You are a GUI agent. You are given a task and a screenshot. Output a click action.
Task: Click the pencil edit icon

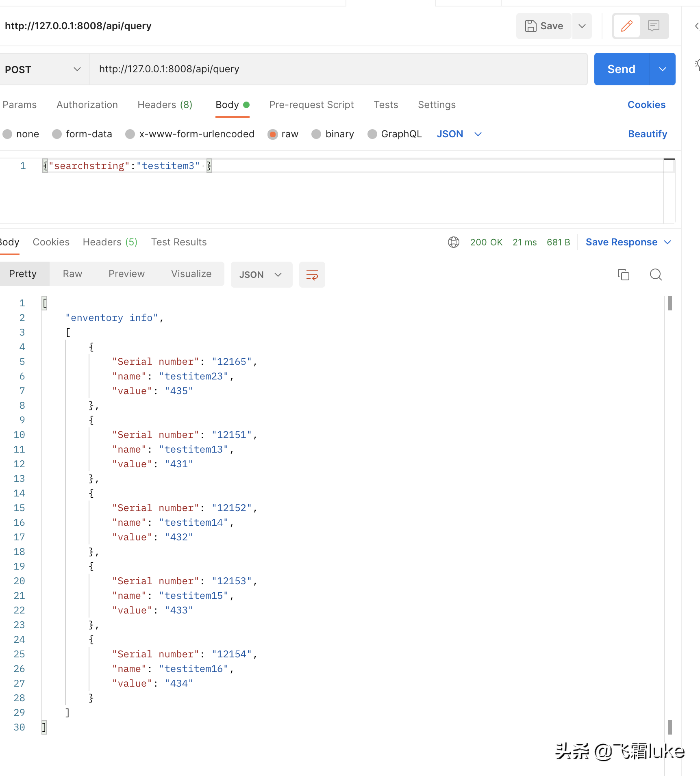pyautogui.click(x=626, y=26)
